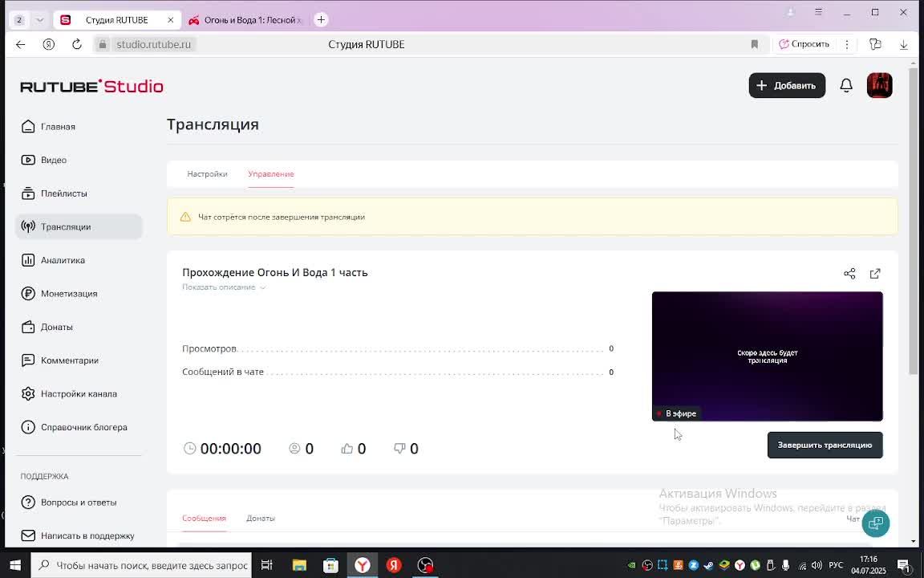Open the teal support chat bubble
Screen dimensions: 924x578
click(876, 523)
